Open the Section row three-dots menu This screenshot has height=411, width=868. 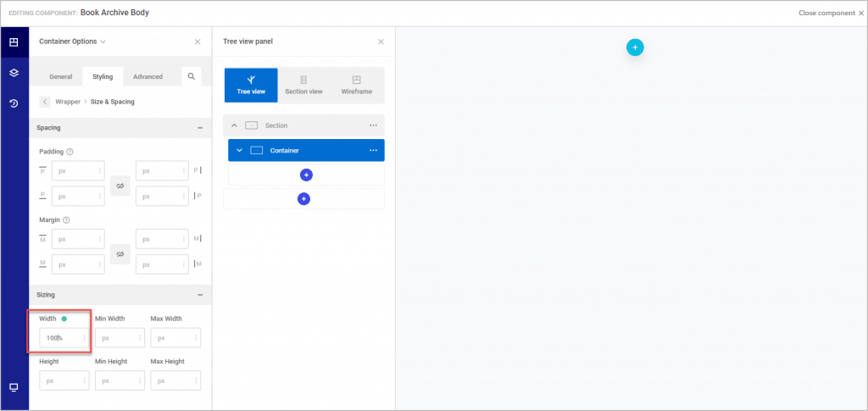coord(373,125)
